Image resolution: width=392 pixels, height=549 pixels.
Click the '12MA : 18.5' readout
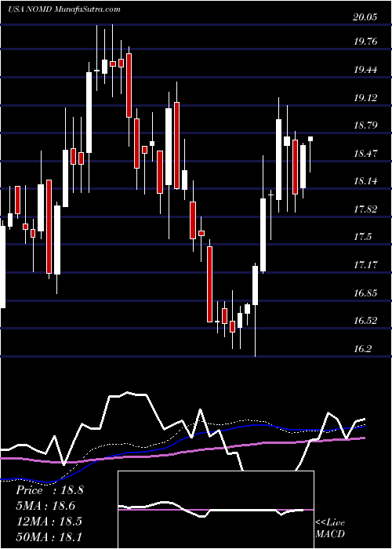[49, 521]
